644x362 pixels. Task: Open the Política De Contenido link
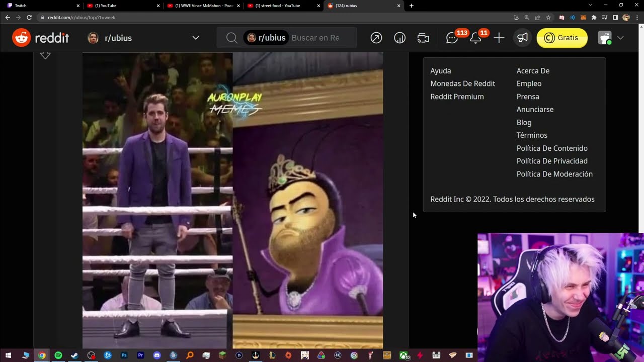point(552,148)
